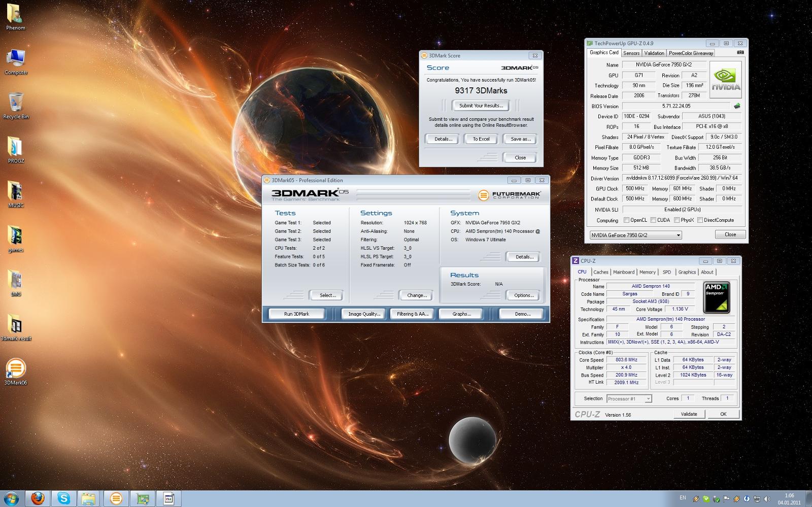Switch to GPU-Z Sensors tab
The image size is (812, 507).
click(631, 53)
